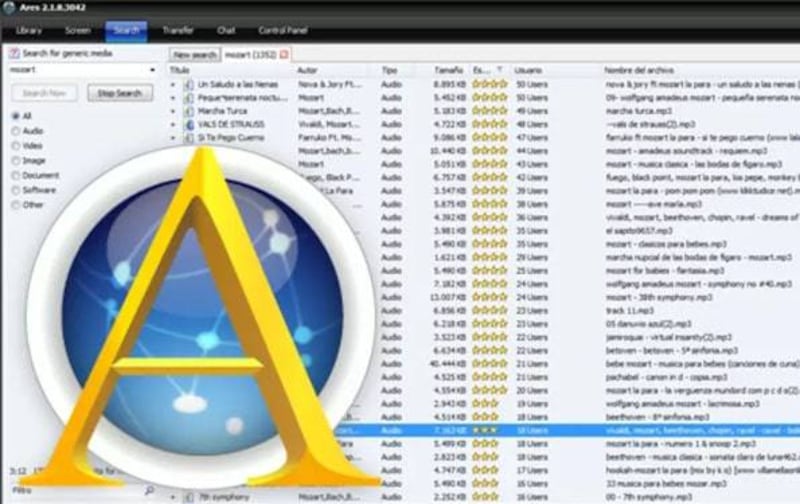This screenshot has height=504, width=800.
Task: Click the star rating of the '49 Users' row
Action: pyautogui.click(x=490, y=111)
